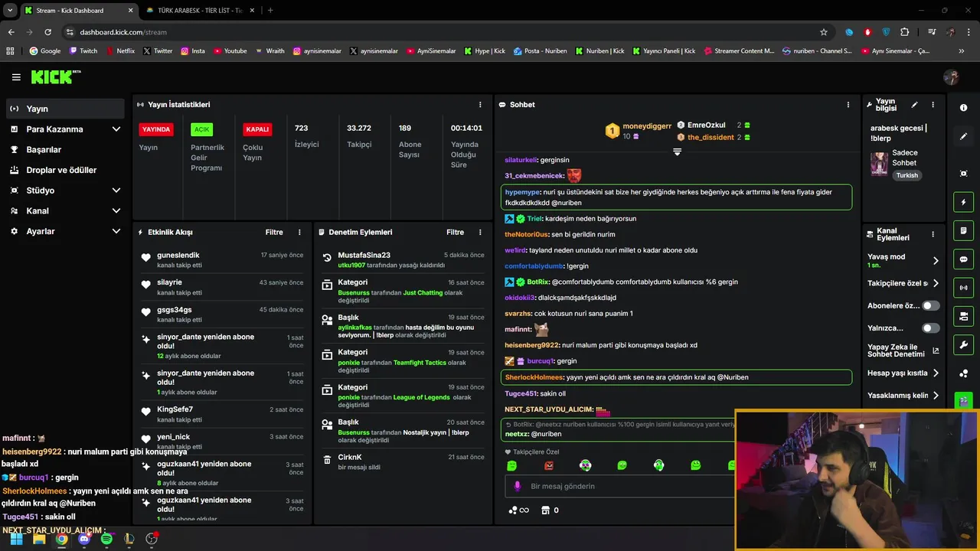Image resolution: width=980 pixels, height=551 pixels.
Task: Open the shop icon below chat input
Action: 545,510
